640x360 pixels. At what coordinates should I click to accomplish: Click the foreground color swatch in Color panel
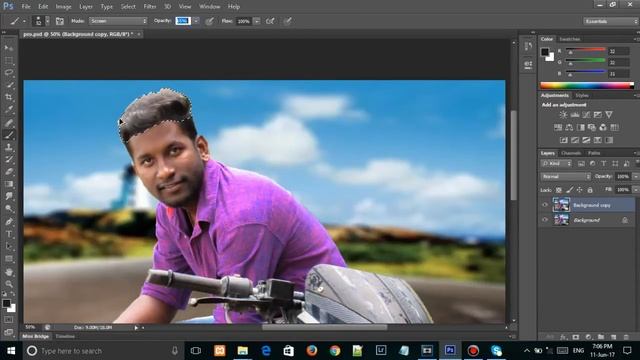point(545,52)
